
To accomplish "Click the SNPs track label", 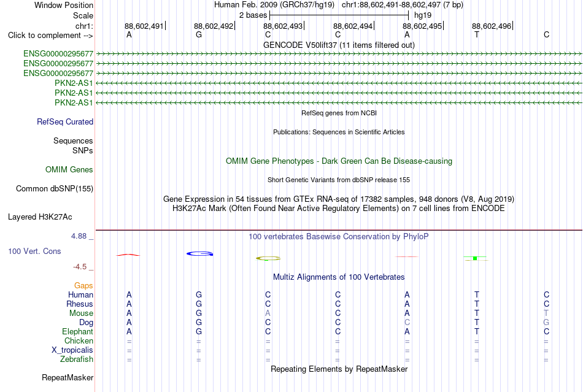I will click(x=83, y=150).
